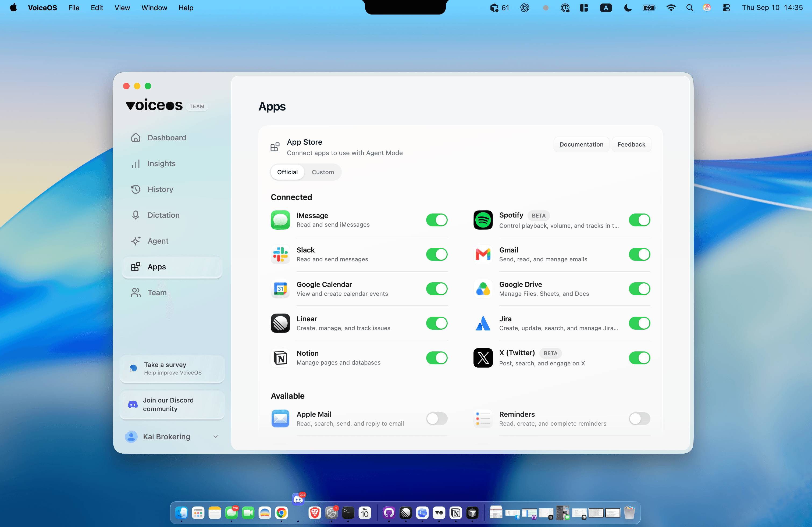Enable the Apple Mail toggle

pyautogui.click(x=437, y=419)
